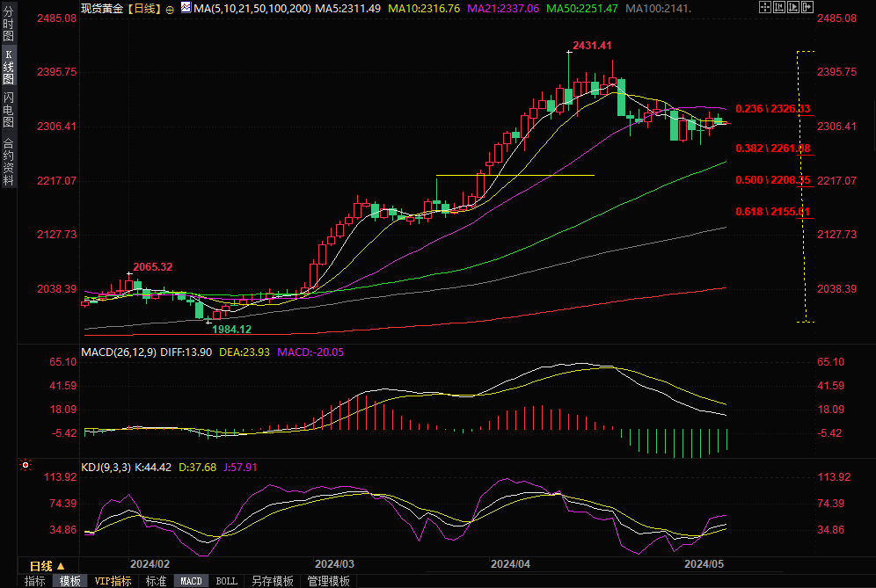Click the MA5:2311.49 value
This screenshot has width=876, height=588.
348,9
